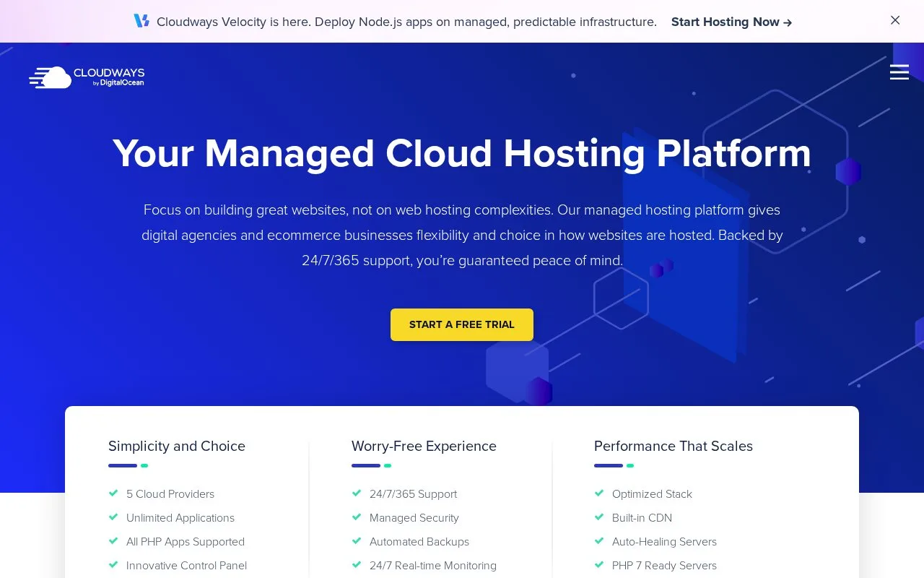
Task: Click the Unlimited Applications text
Action: pyautogui.click(x=180, y=518)
